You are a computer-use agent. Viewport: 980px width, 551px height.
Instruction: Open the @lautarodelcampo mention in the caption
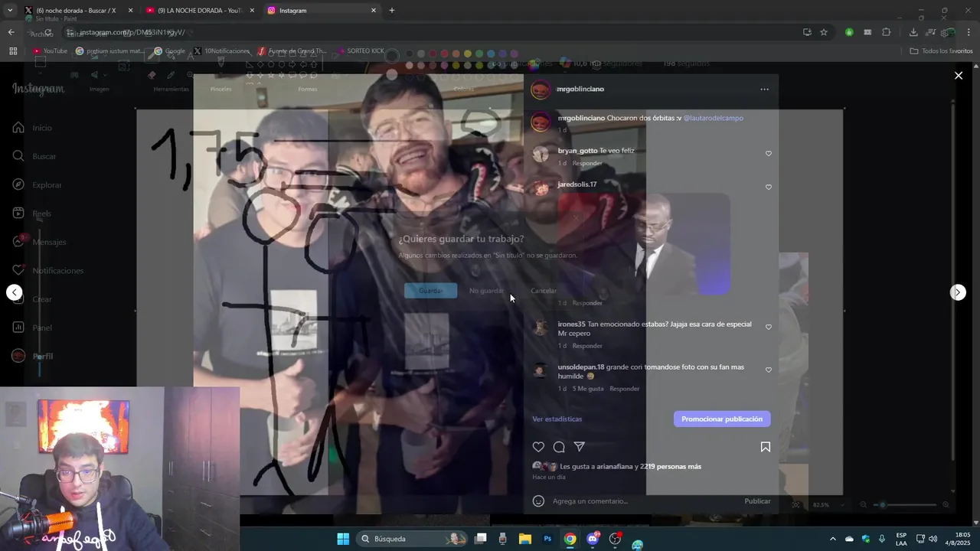pos(713,119)
